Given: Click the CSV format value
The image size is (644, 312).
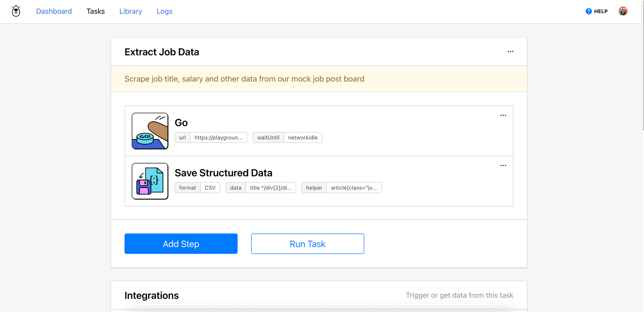Looking at the screenshot, I should tap(210, 188).
